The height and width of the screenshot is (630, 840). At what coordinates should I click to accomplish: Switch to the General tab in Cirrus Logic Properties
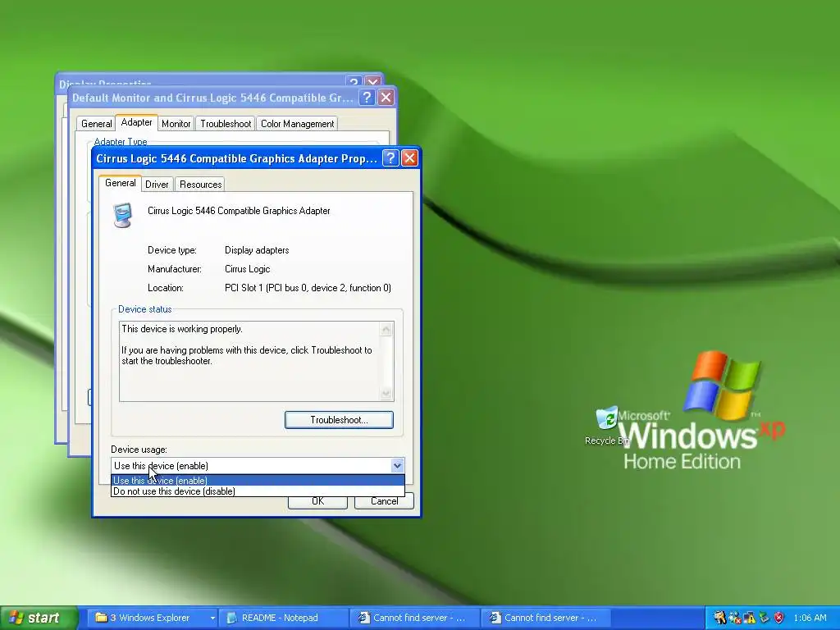[x=120, y=183]
